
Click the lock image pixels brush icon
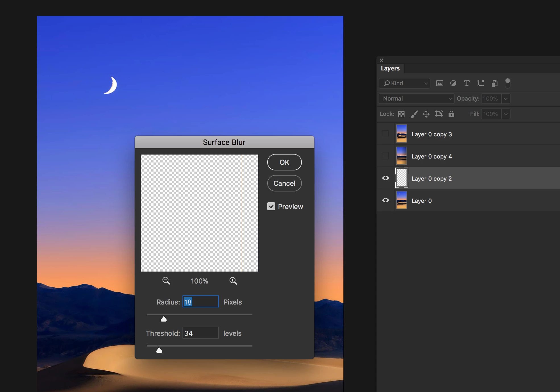click(414, 114)
